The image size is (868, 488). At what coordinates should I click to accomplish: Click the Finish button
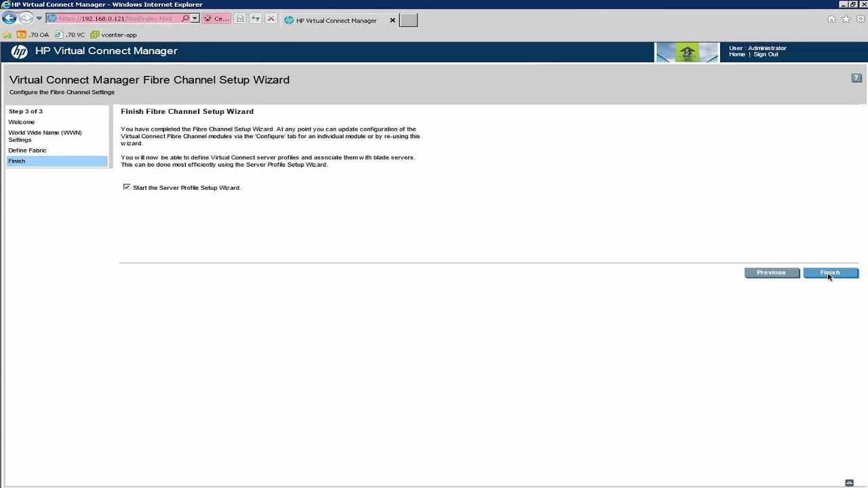click(x=831, y=272)
